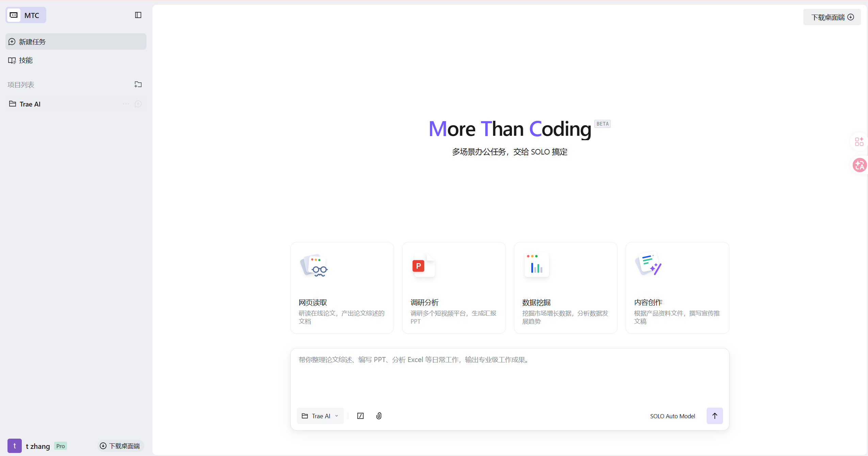Click the pink translate floating icon
The height and width of the screenshot is (456, 868).
[x=859, y=165]
